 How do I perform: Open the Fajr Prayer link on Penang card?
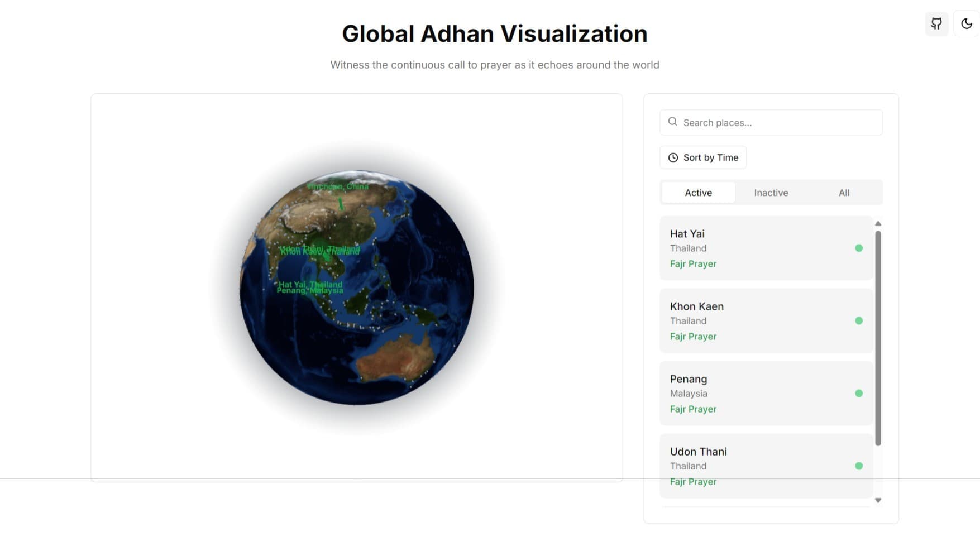pyautogui.click(x=692, y=409)
